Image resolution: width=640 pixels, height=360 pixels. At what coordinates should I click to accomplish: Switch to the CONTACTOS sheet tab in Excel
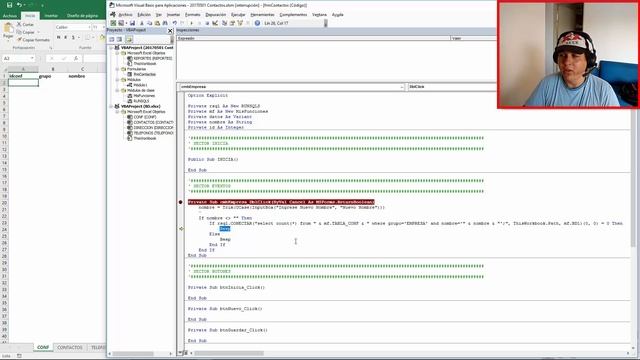coord(70,347)
